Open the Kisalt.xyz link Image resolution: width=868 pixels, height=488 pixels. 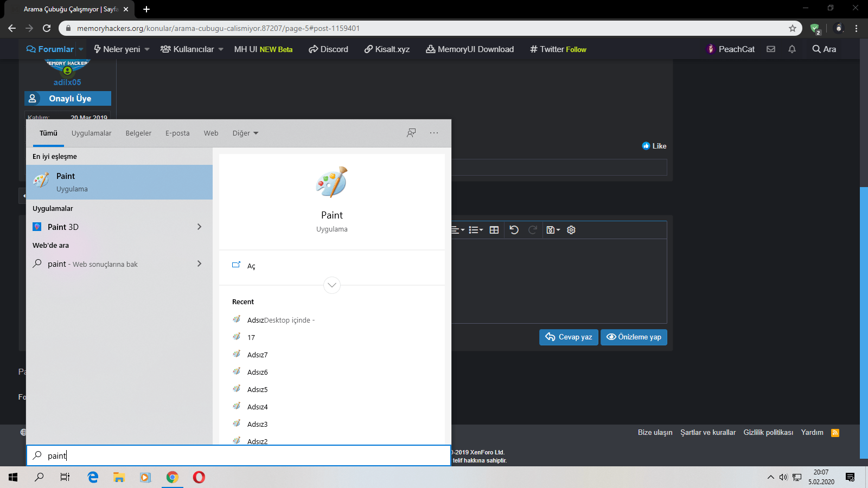tap(387, 49)
